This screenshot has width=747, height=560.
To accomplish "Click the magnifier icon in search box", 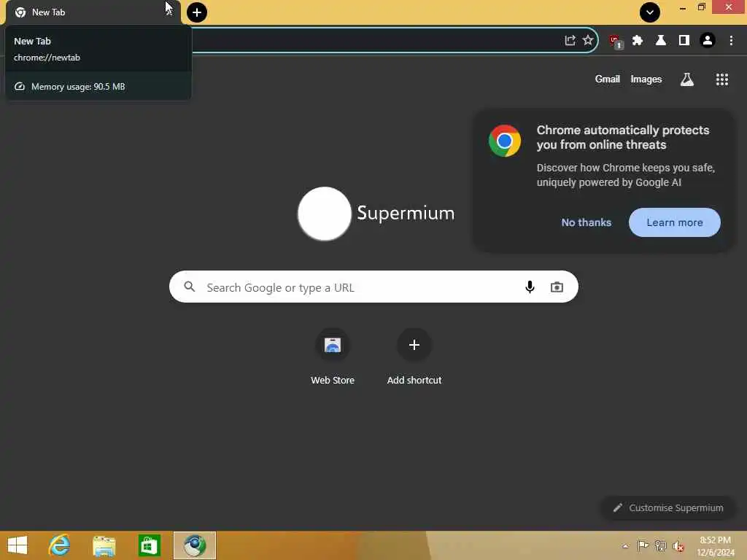I will point(190,287).
